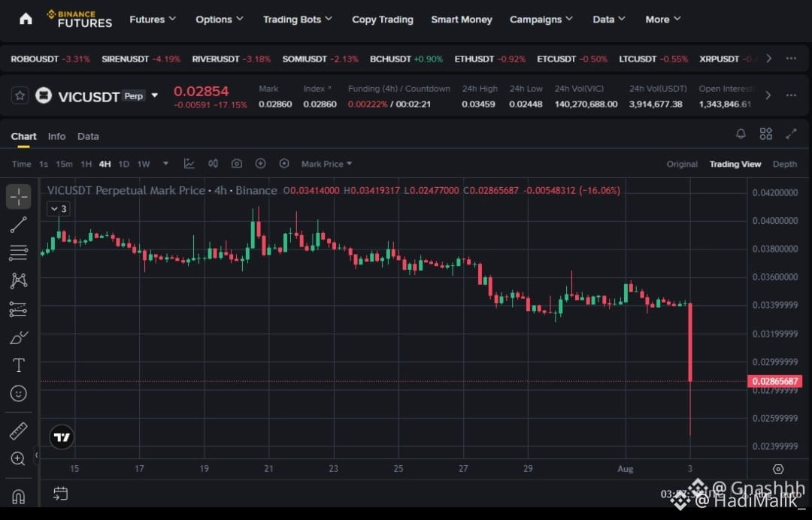This screenshot has width=812, height=520.
Task: Select the 1D time interval
Action: point(123,164)
